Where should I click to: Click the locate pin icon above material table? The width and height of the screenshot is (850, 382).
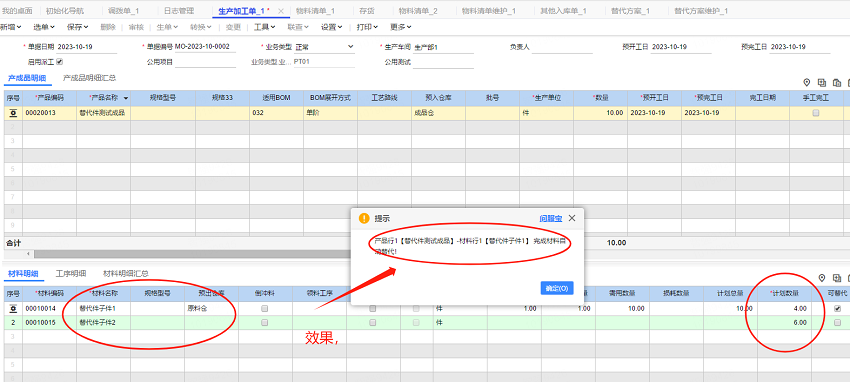coord(822,278)
